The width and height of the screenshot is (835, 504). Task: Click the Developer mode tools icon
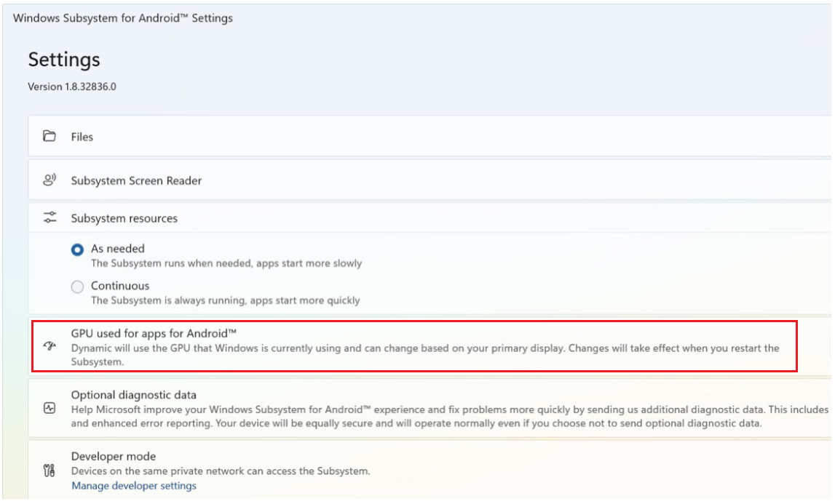[50, 471]
